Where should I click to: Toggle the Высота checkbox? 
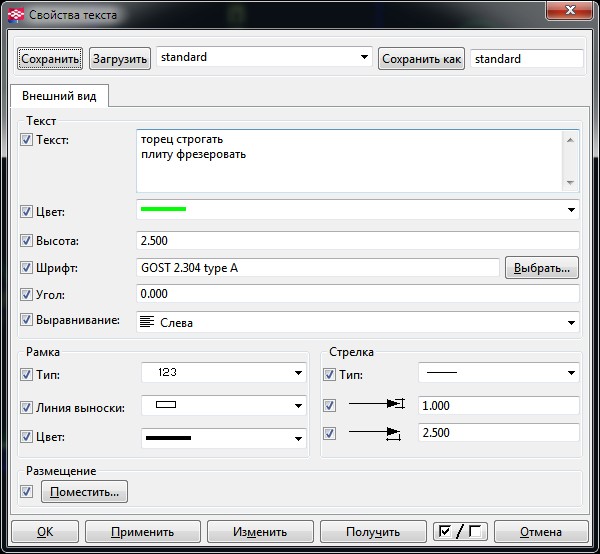pos(26,241)
